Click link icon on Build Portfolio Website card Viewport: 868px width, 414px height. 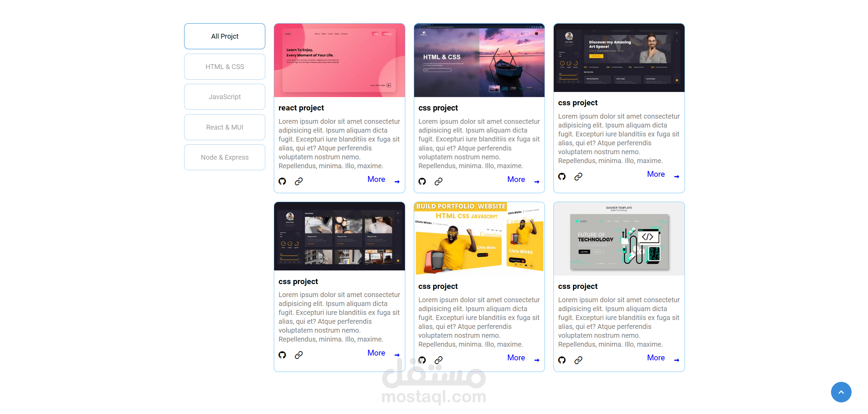[x=438, y=360]
